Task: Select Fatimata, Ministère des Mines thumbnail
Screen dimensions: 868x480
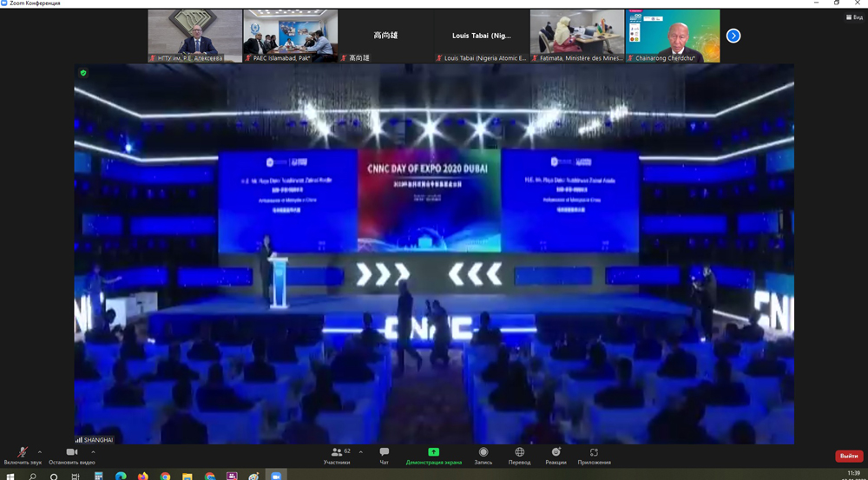Action: [x=577, y=36]
